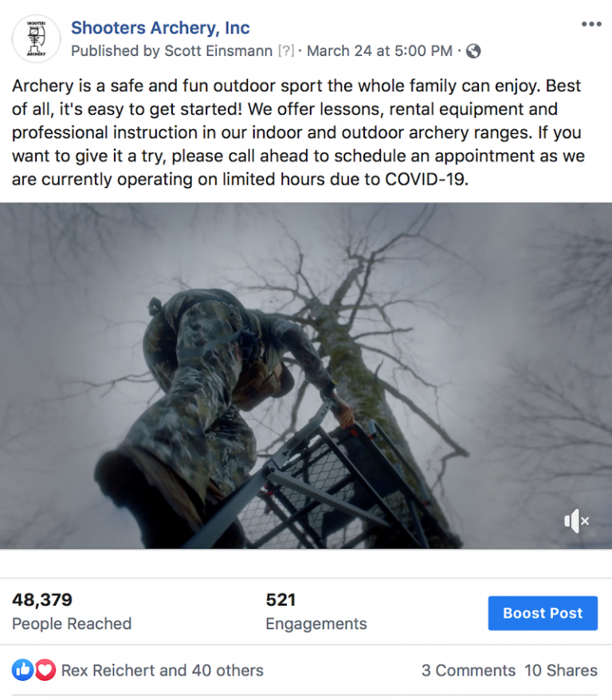Click the post caption text about archery
Image resolution: width=612 pixels, height=700 pixels.
point(298,132)
